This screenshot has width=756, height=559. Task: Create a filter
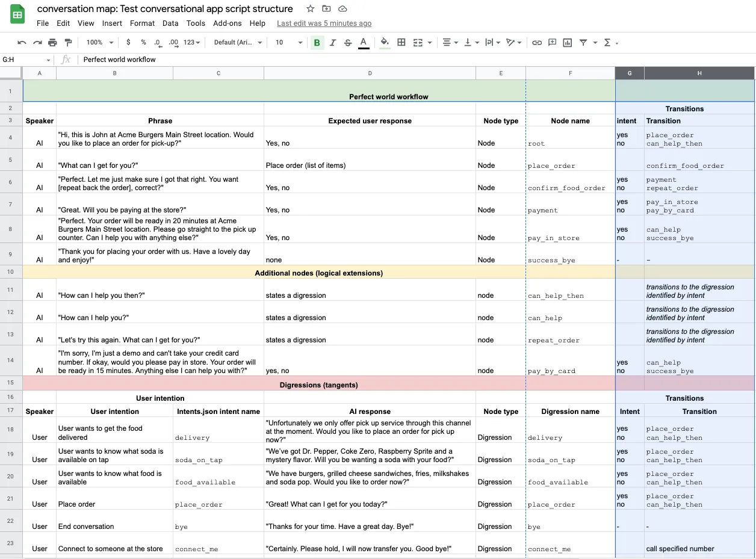pos(583,43)
